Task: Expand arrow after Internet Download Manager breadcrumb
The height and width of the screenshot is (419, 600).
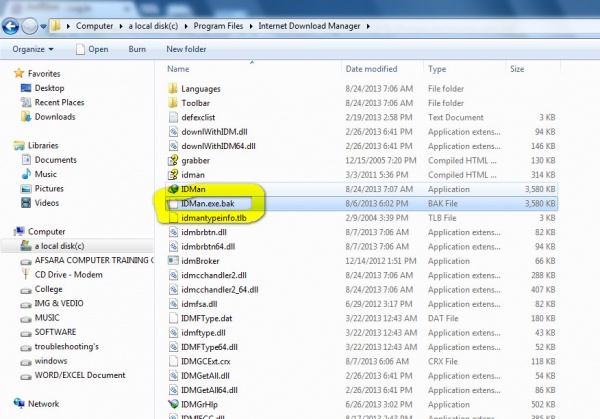Action: (x=368, y=26)
